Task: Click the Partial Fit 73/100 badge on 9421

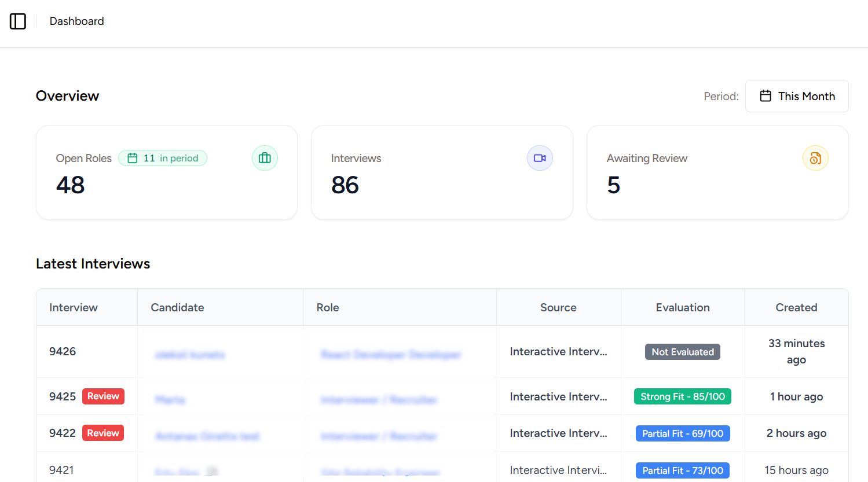Action: 682,470
